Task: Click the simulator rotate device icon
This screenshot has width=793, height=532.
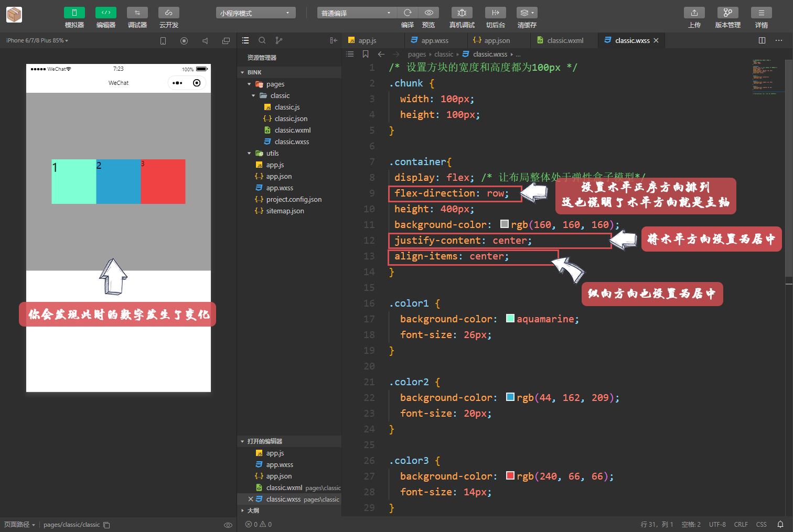Action: pyautogui.click(x=163, y=41)
